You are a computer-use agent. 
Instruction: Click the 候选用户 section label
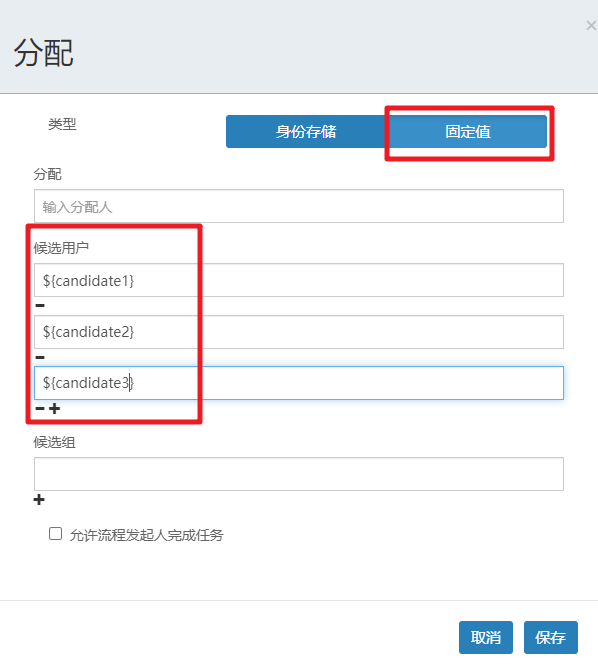click(x=61, y=248)
